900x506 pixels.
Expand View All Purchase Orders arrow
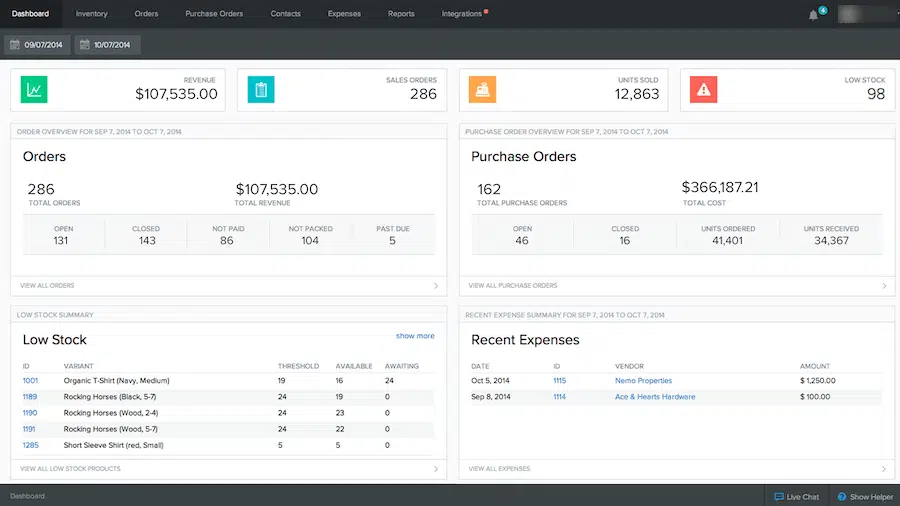click(883, 286)
